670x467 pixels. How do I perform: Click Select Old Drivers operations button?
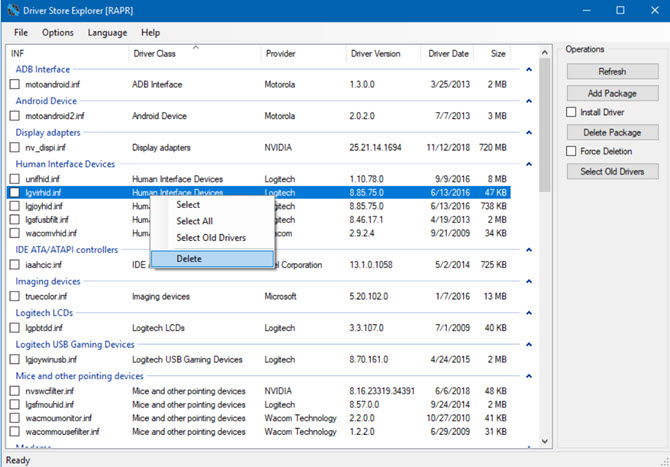tap(612, 171)
